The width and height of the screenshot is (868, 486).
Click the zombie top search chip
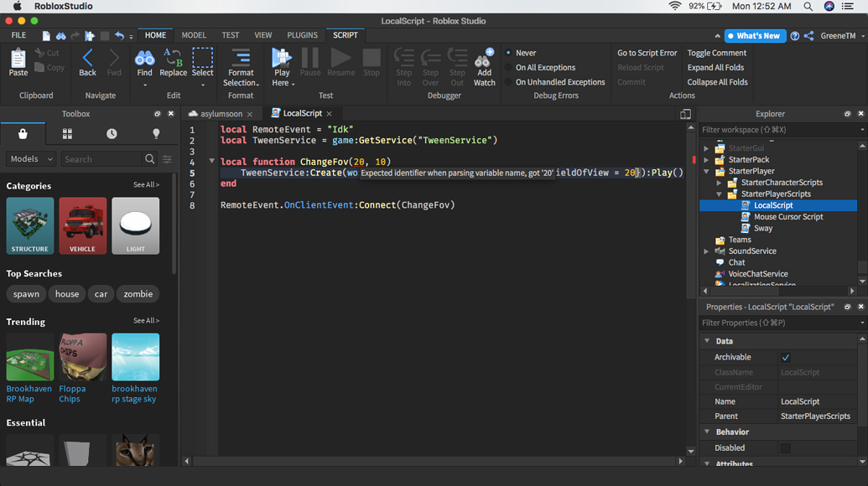pos(138,294)
